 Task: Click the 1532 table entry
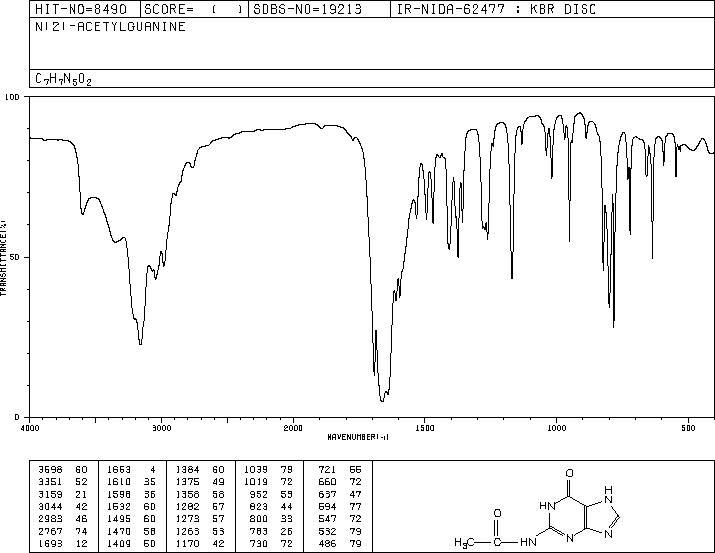(119, 506)
